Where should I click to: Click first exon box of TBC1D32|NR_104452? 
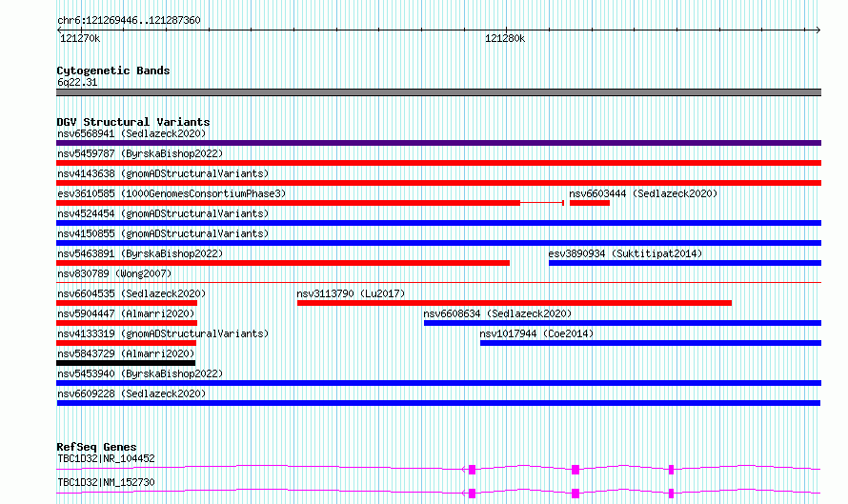pyautogui.click(x=473, y=470)
